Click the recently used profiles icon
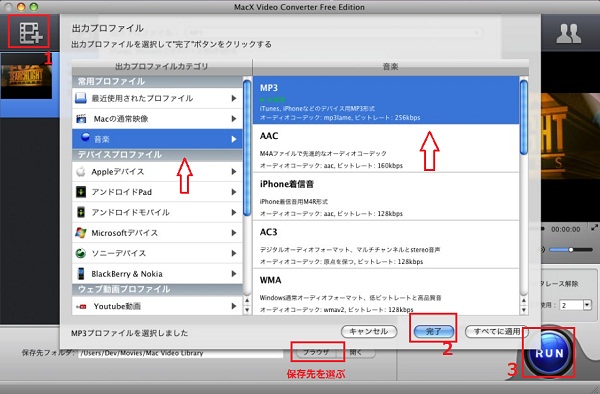 (81, 98)
